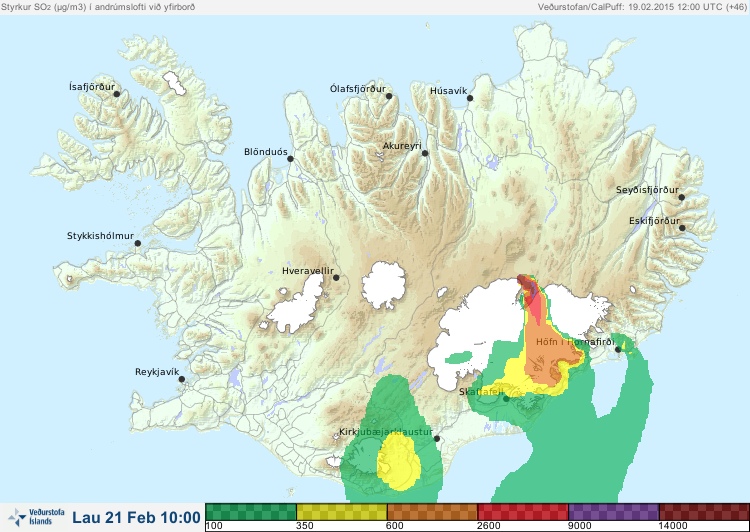This screenshot has height=532, width=750.
Task: Click the green 100 legend swatch
Action: (251, 512)
